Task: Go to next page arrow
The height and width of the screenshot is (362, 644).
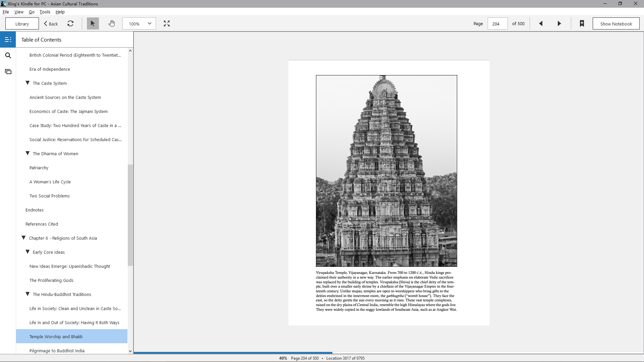Action: click(559, 23)
